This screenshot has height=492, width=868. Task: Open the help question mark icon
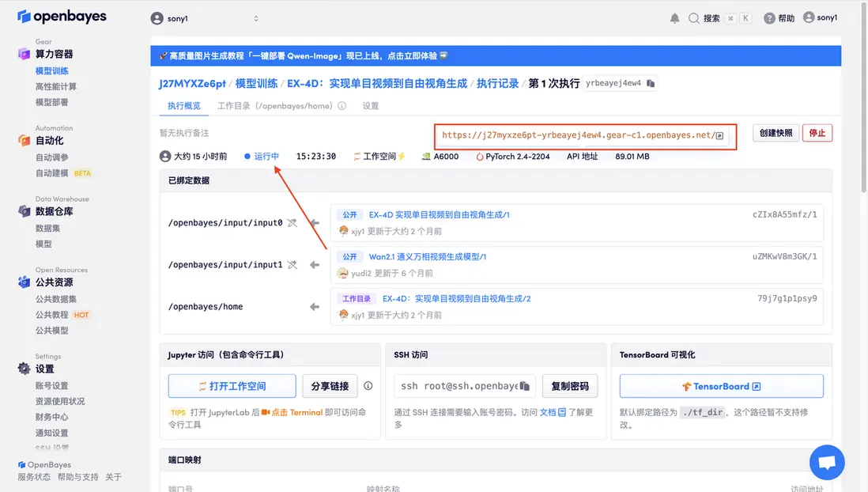[x=769, y=18]
